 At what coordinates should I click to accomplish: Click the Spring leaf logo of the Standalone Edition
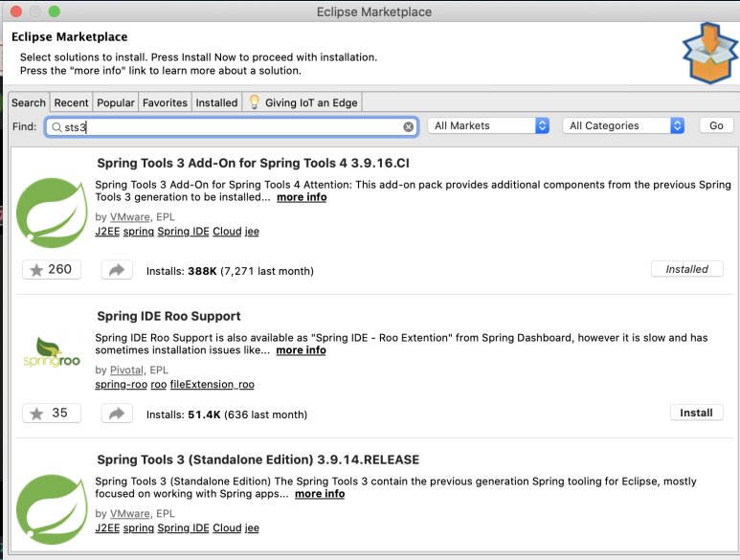[x=52, y=509]
